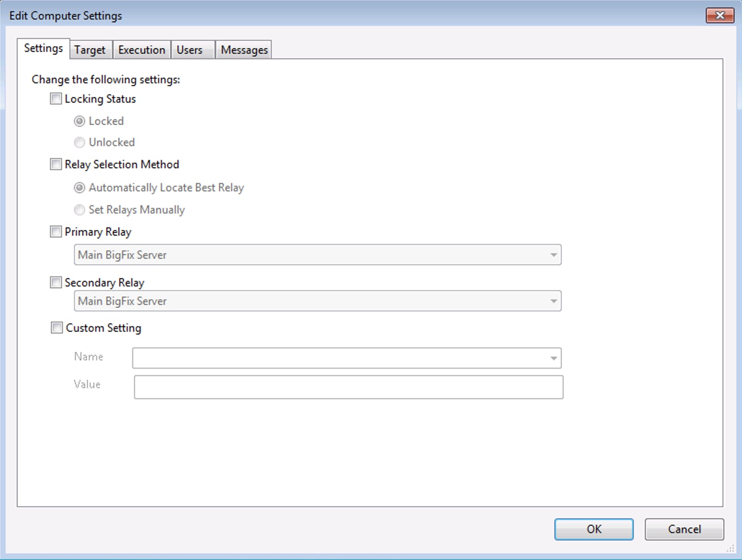This screenshot has width=742, height=560.
Task: Select the Locked radio button
Action: pos(79,121)
